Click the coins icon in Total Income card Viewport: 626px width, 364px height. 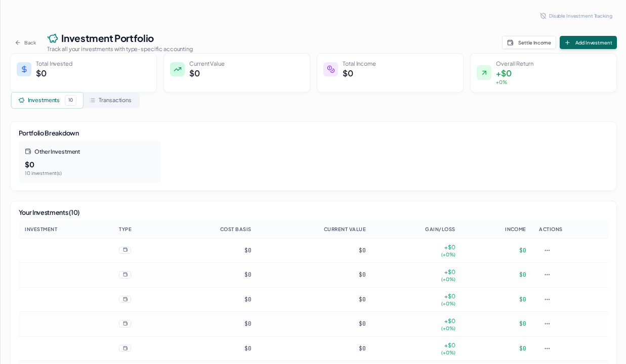pos(330,69)
